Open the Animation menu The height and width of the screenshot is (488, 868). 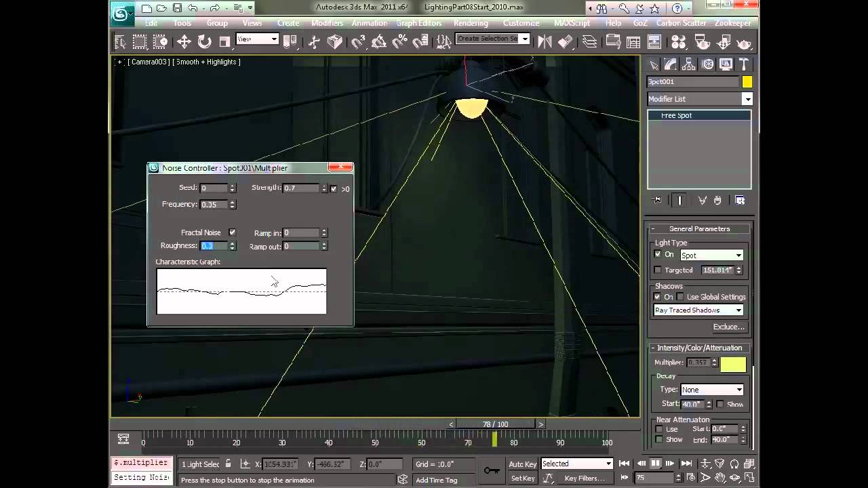pyautogui.click(x=370, y=23)
